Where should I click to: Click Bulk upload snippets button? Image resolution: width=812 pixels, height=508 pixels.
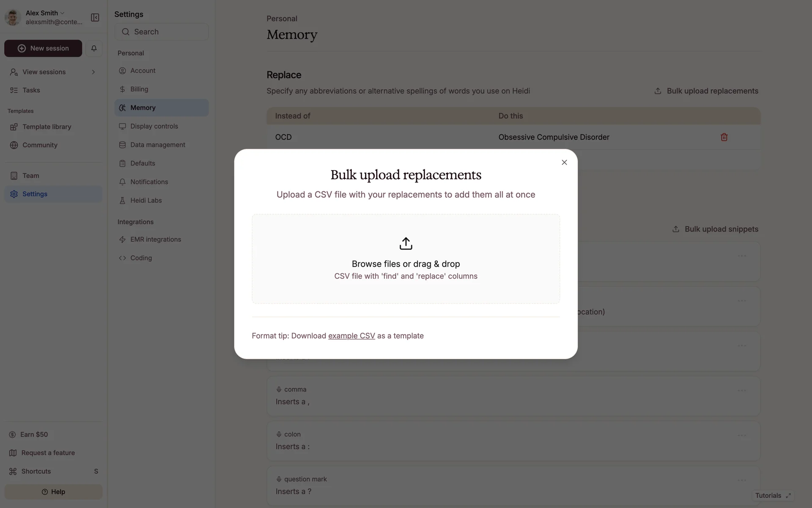point(715,229)
